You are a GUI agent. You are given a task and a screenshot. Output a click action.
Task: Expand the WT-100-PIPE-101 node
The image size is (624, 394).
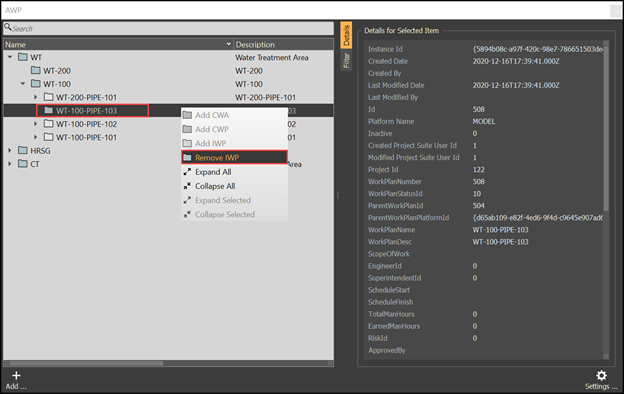[35, 137]
